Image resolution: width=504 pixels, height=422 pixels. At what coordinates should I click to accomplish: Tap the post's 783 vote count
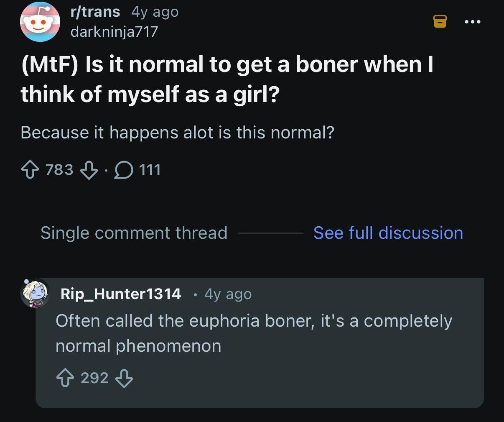(x=59, y=170)
